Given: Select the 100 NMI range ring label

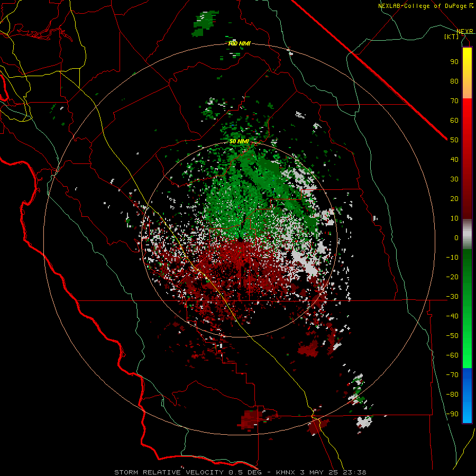Looking at the screenshot, I should click(x=239, y=44).
